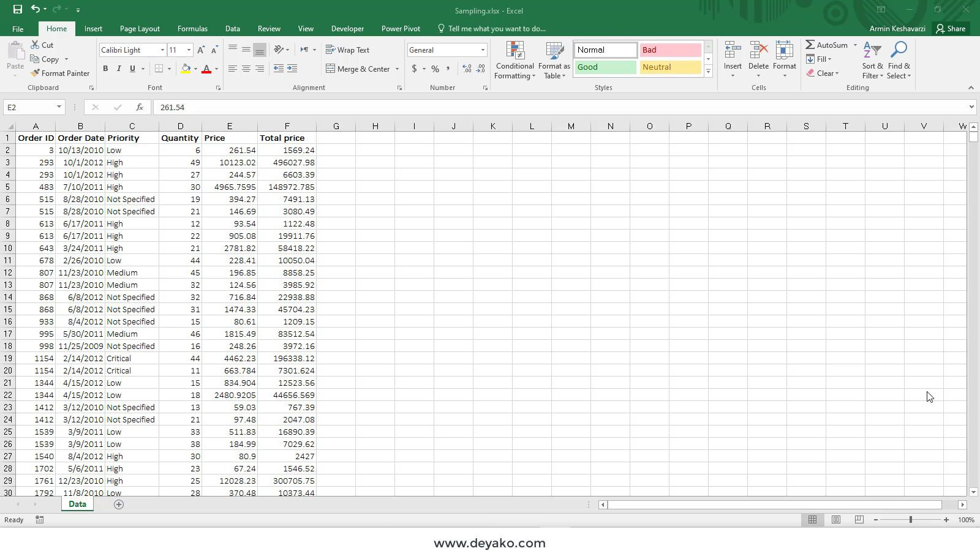This screenshot has width=980, height=551.
Task: Switch to the Insert tab
Action: pyautogui.click(x=93, y=29)
